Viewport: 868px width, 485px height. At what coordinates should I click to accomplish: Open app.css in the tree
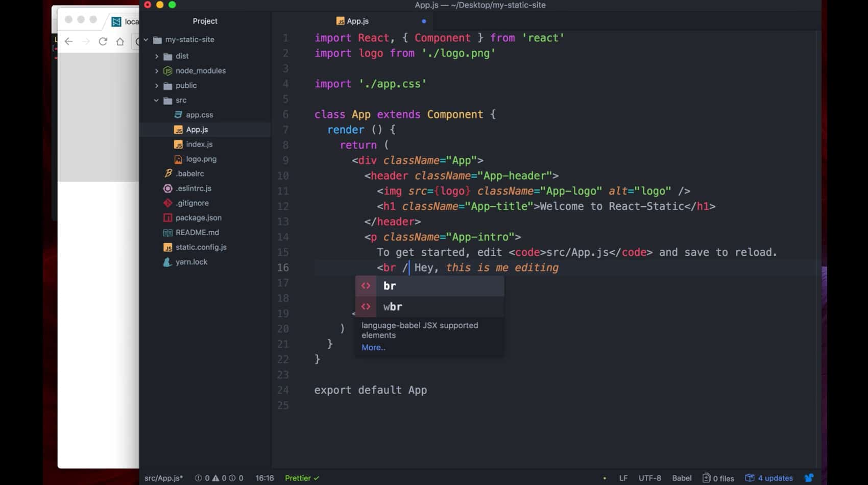[x=199, y=115]
